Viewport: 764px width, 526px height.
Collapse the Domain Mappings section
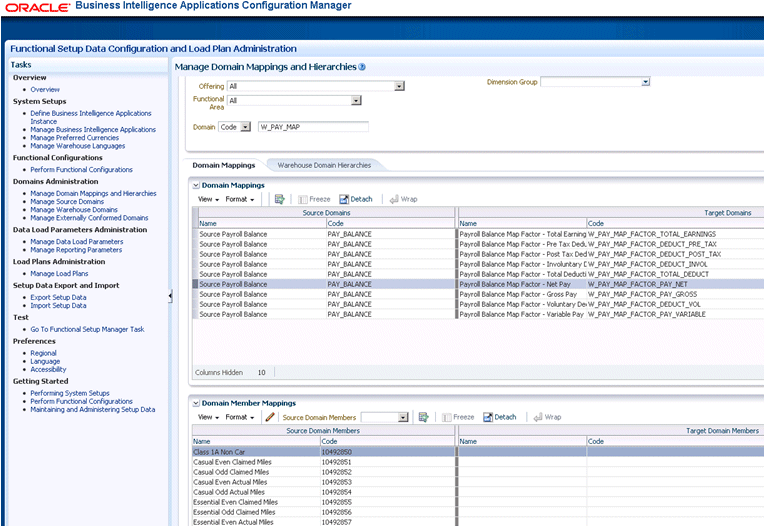[196, 185]
